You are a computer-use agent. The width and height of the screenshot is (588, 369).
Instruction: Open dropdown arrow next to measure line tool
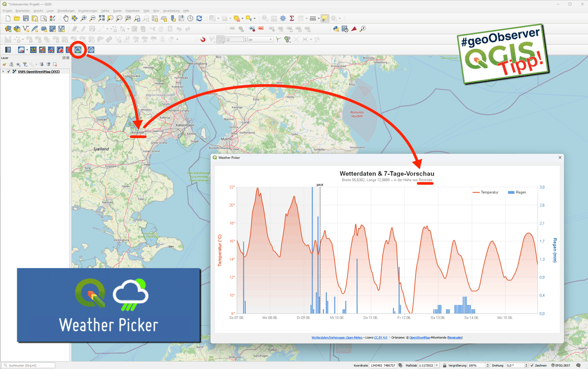click(318, 18)
